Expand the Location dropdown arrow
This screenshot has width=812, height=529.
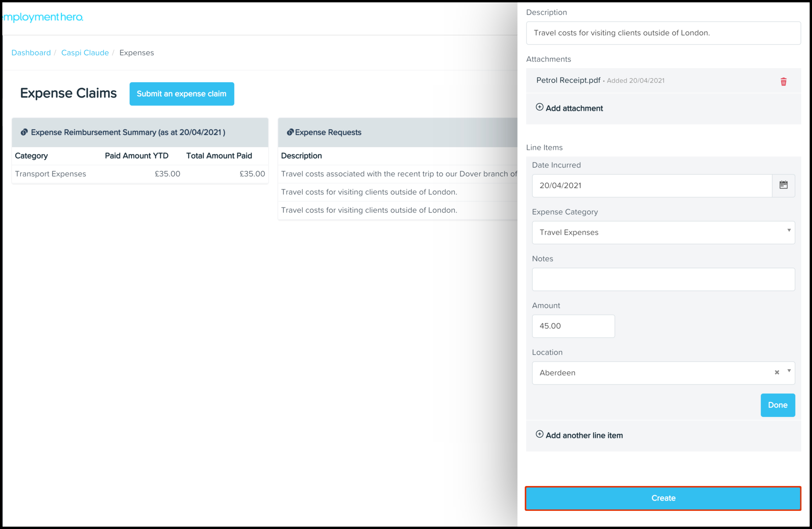tap(789, 371)
